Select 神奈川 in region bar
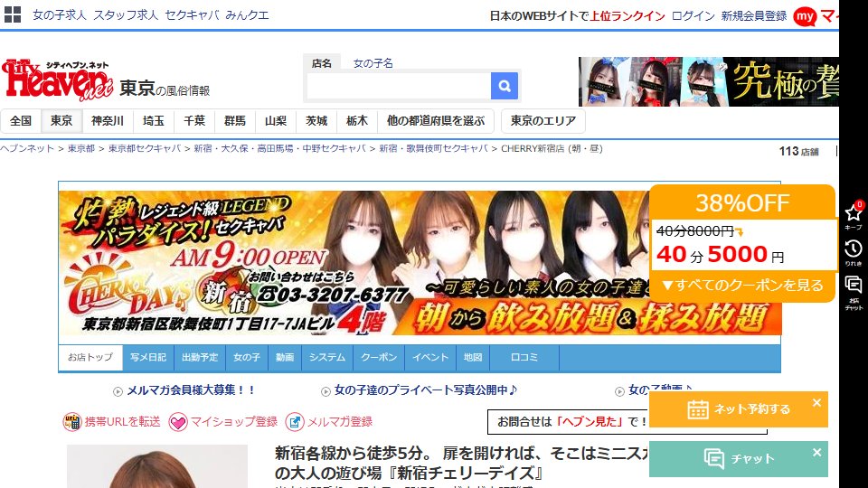The image size is (868, 488). [108, 120]
